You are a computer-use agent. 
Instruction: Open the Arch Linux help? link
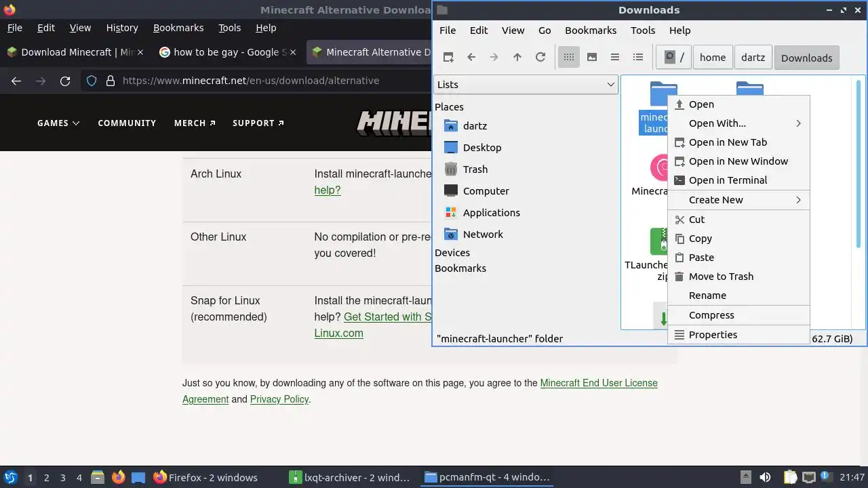pyautogui.click(x=328, y=190)
